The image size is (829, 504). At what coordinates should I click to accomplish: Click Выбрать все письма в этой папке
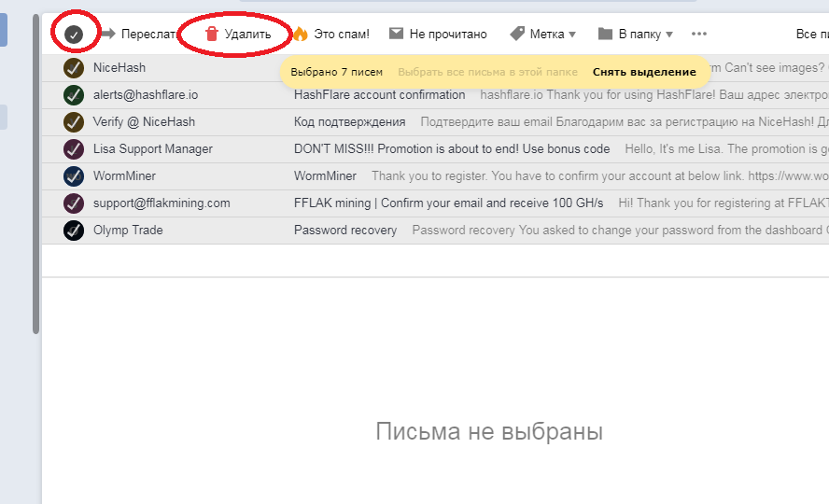487,72
